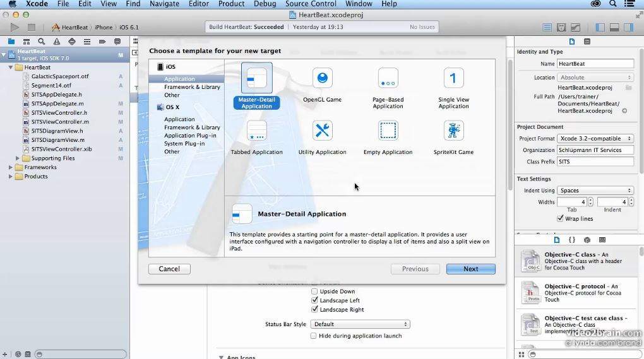Viewport: 644px width, 359px height.
Task: Open the Editor menu
Action: 199,4
